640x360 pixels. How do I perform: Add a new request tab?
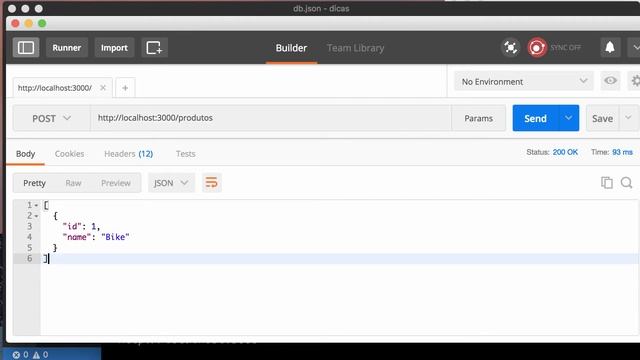click(125, 88)
